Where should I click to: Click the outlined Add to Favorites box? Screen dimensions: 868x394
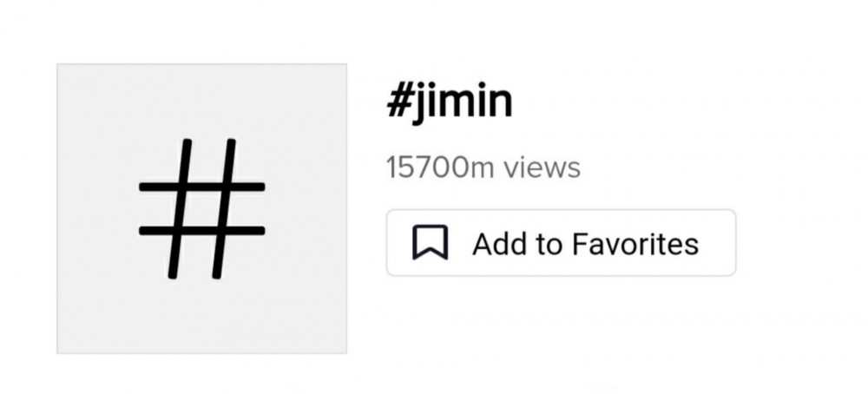coord(561,242)
